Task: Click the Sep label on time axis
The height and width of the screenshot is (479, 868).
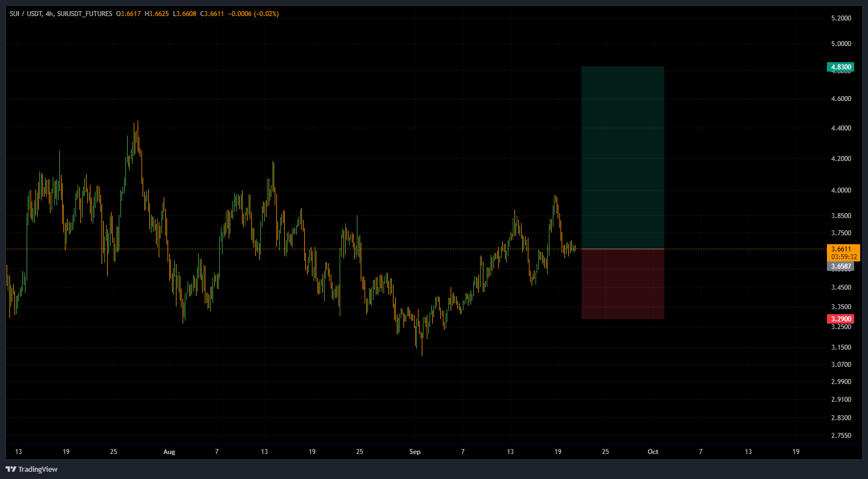Action: pyautogui.click(x=415, y=452)
